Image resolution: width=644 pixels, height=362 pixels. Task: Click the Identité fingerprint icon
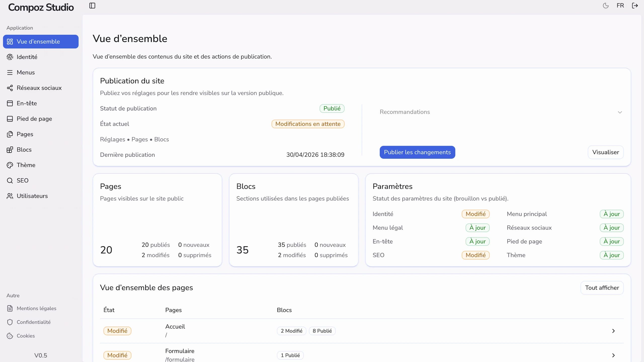[x=10, y=57]
